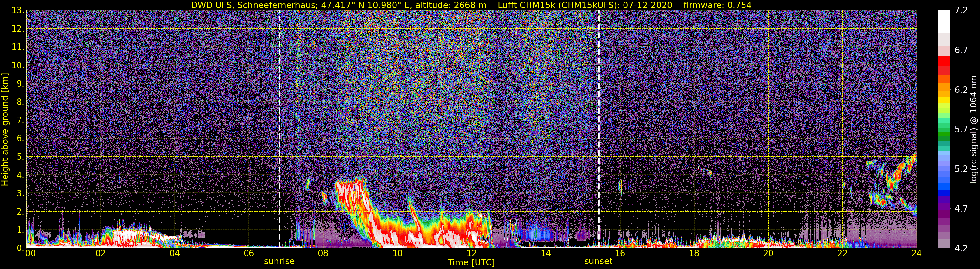Click height axis tick label '5.'
The image size is (980, 269).
(x=20, y=157)
